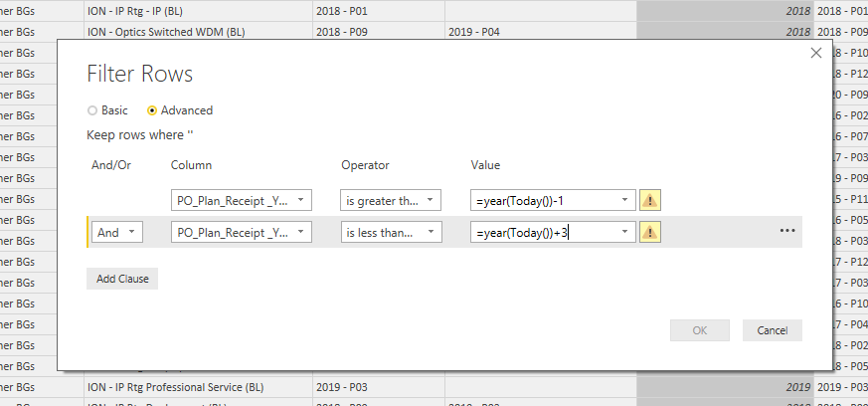Click the OK button
Image resolution: width=868 pixels, height=406 pixels.
click(x=700, y=330)
